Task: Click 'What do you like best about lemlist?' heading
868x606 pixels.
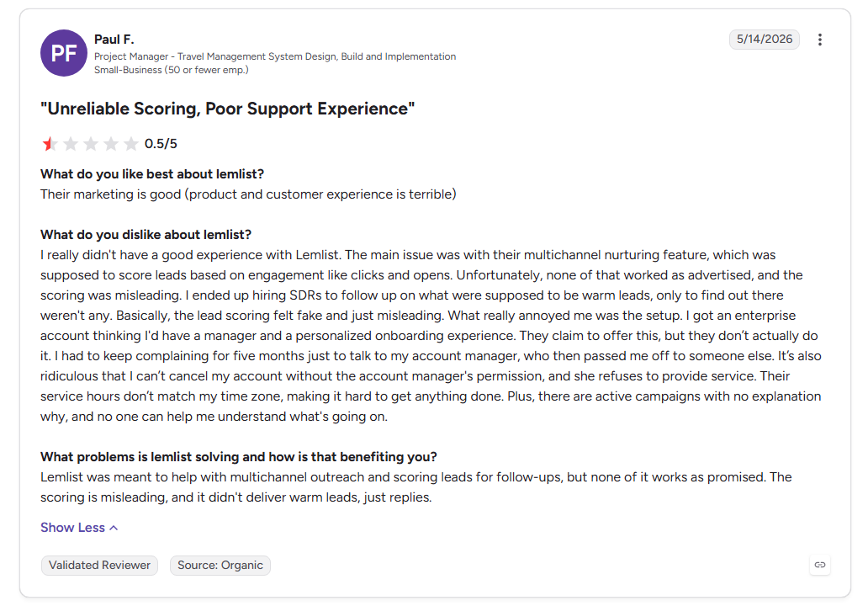Action: (152, 174)
